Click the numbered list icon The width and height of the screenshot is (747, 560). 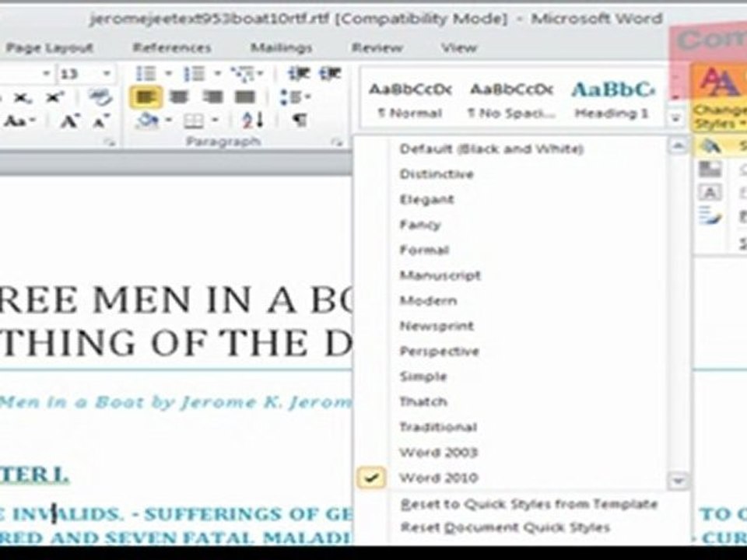[x=195, y=74]
